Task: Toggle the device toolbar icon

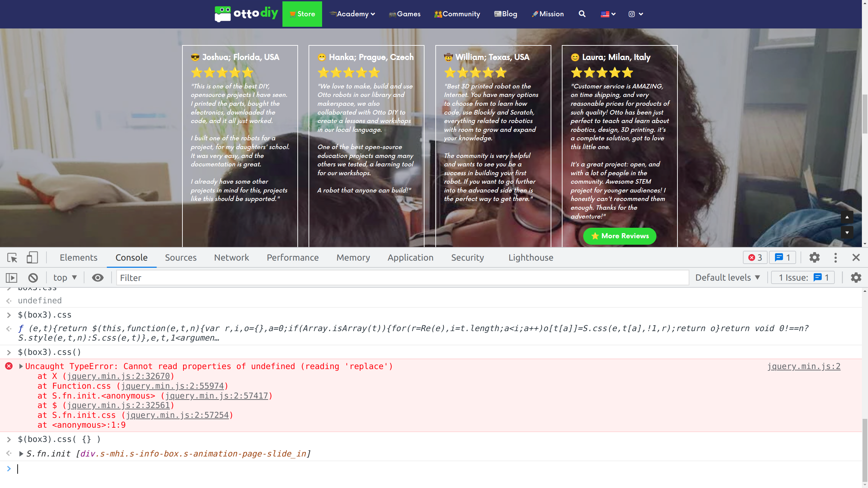Action: click(x=32, y=258)
